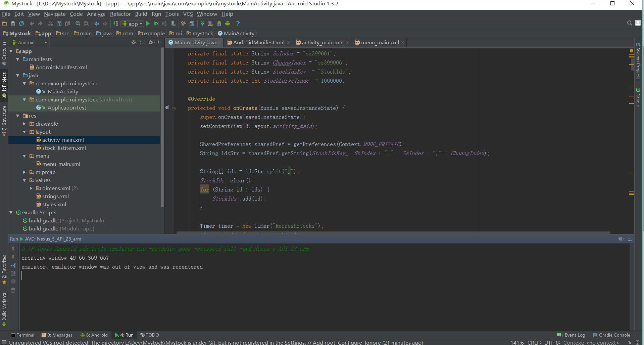Expand the drawable folder in tree
This screenshot has height=345, width=644.
pyautogui.click(x=24, y=124)
